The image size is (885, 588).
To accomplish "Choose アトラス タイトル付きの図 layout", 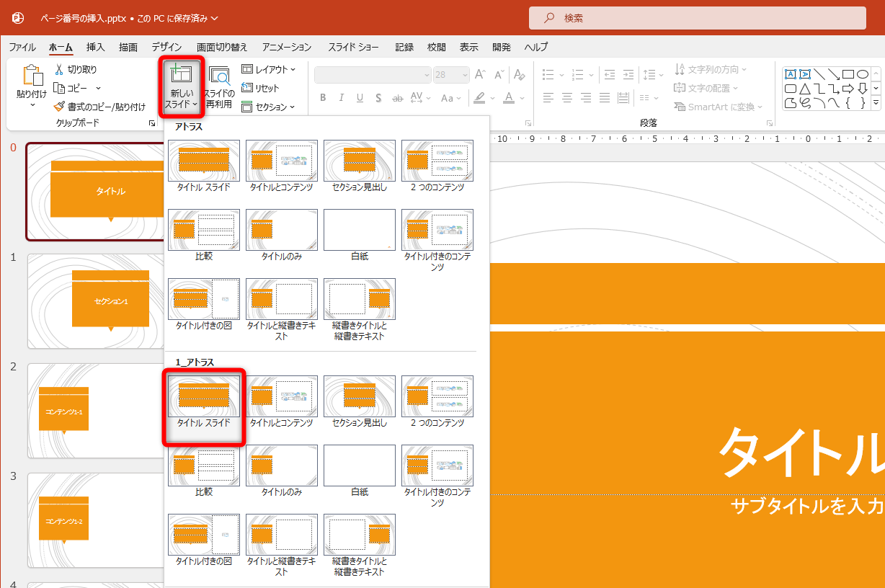I will pyautogui.click(x=204, y=305).
